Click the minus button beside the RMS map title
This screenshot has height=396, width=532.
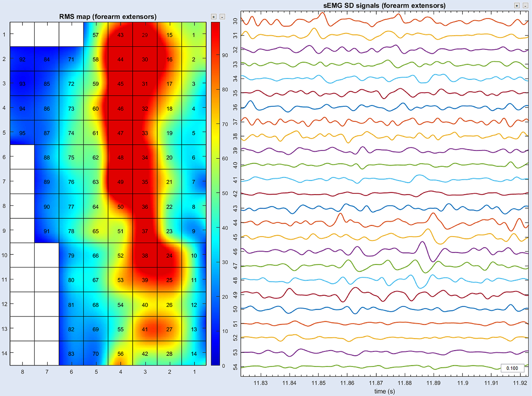222,17
